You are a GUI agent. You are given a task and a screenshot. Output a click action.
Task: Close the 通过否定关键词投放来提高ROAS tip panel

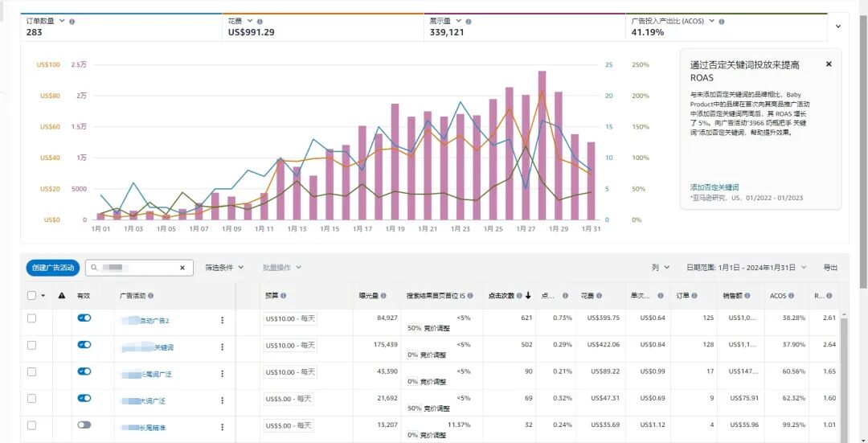[x=829, y=64]
